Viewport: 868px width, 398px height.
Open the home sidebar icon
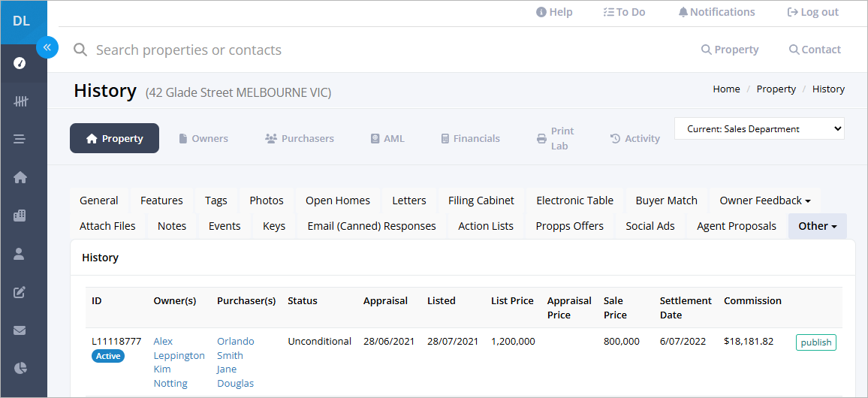[20, 177]
